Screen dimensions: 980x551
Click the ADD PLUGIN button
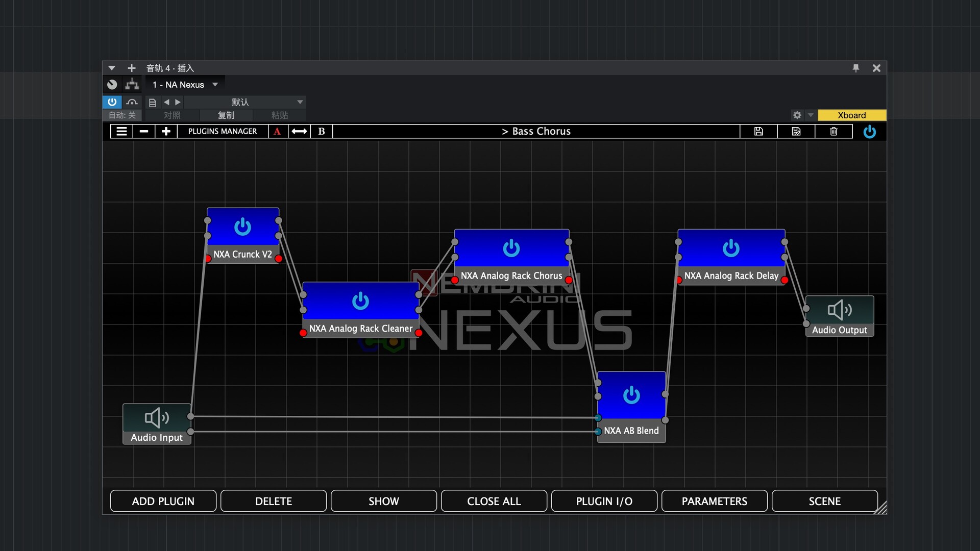coord(163,501)
